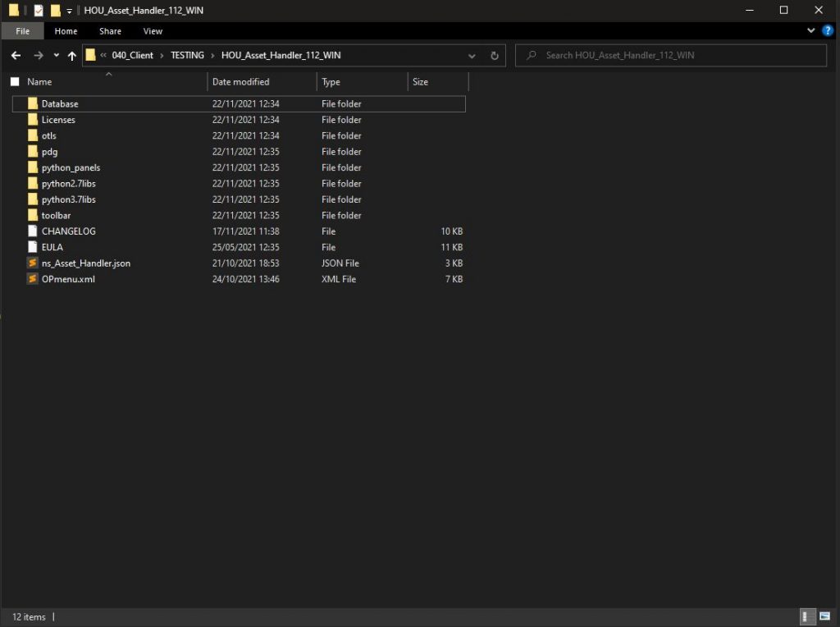
Task: Switch to the View ribbon tab
Action: coord(153,31)
